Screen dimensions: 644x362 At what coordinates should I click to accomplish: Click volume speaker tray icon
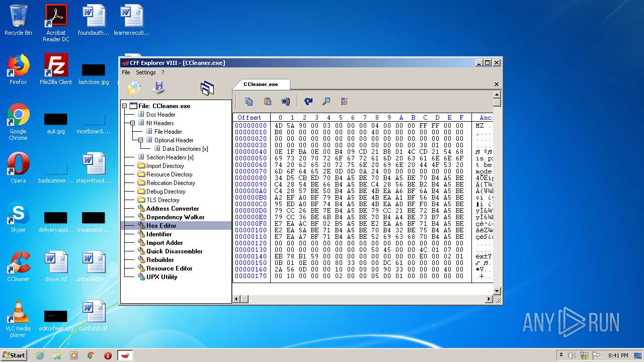tap(572, 355)
